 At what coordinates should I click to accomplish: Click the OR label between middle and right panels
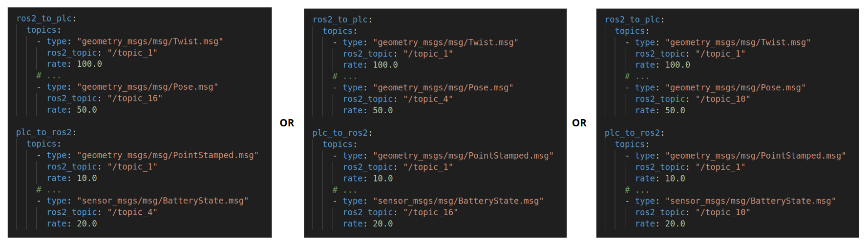(x=579, y=123)
